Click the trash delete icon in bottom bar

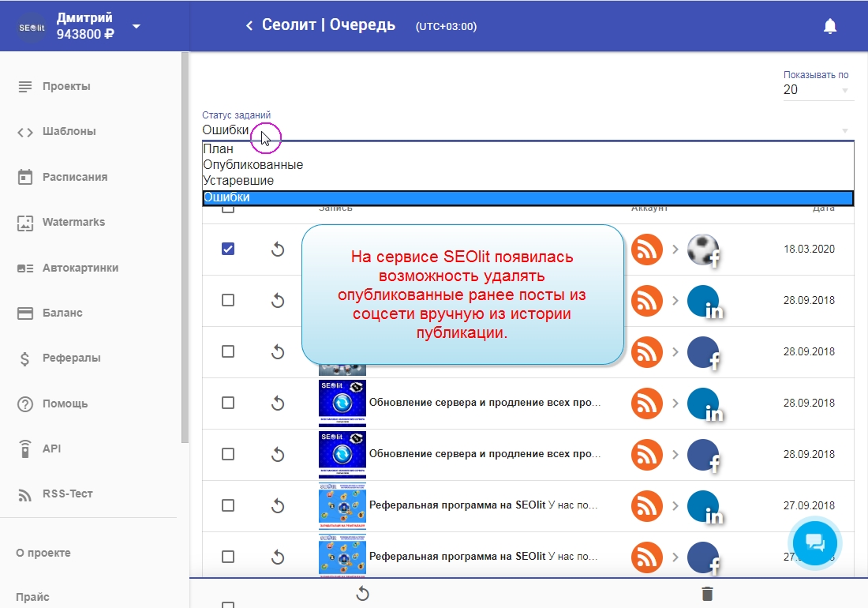tap(707, 594)
